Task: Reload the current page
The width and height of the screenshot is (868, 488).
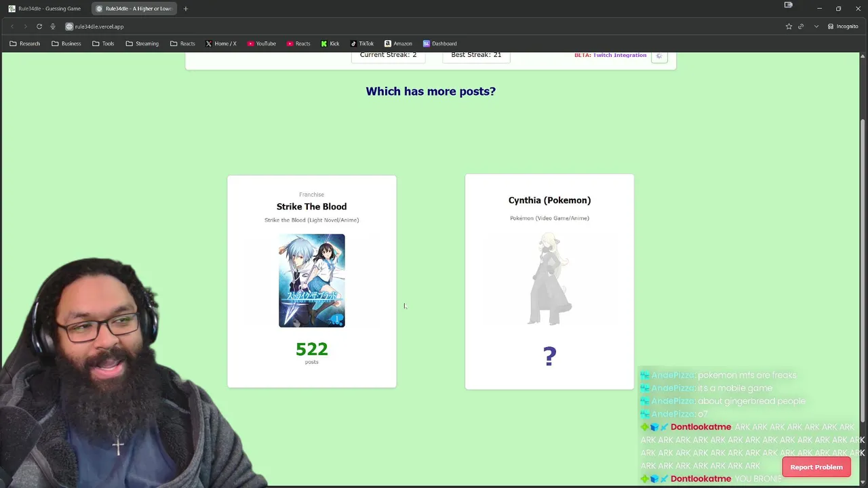Action: [x=39, y=26]
